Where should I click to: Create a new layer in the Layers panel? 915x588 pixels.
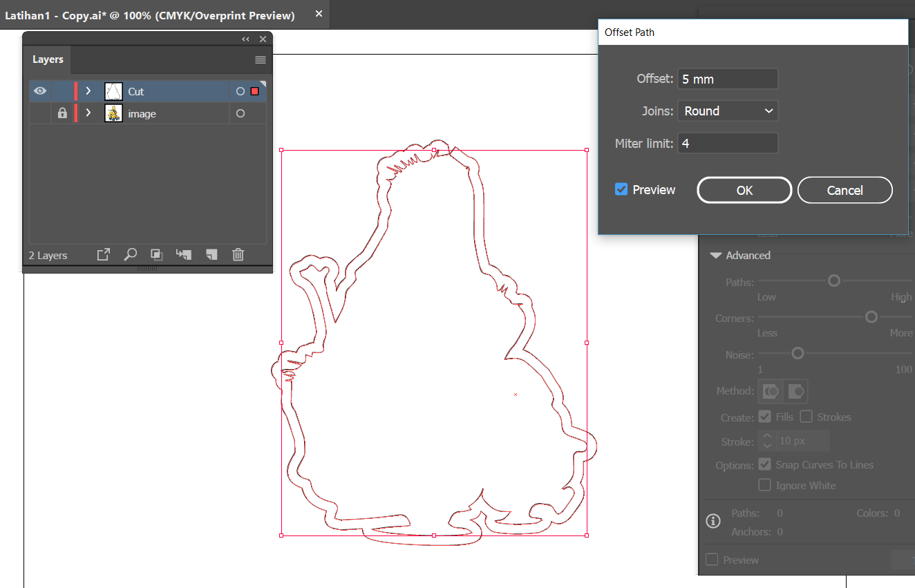[x=211, y=254]
